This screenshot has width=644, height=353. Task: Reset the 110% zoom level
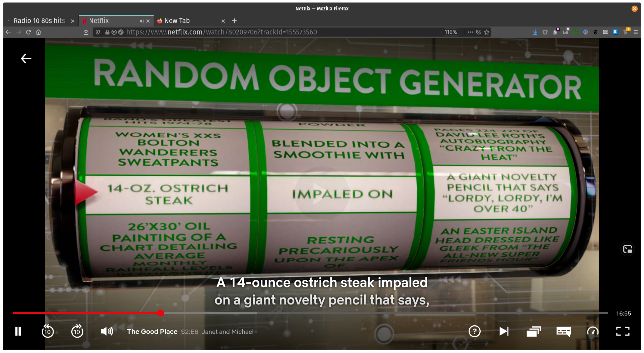(451, 32)
